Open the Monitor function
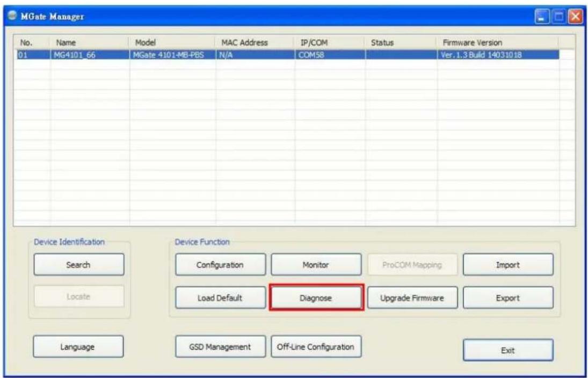 coord(316,265)
